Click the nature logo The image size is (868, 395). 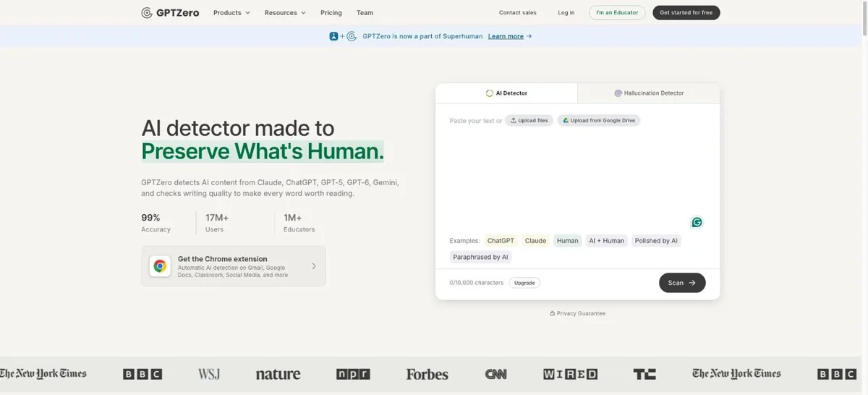pos(278,374)
